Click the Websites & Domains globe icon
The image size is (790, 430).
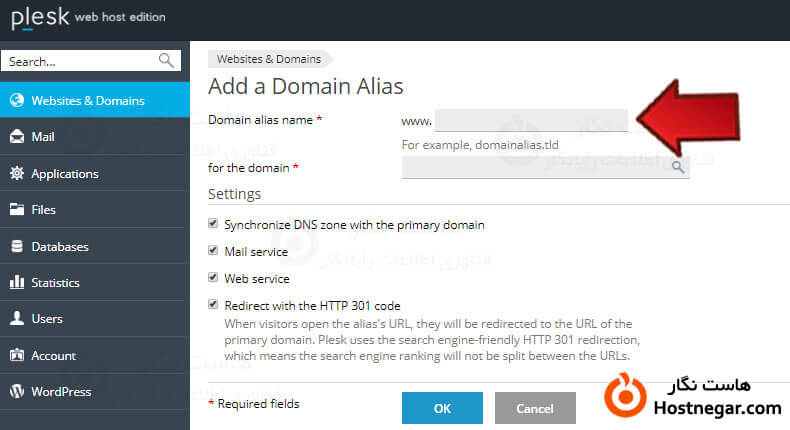[x=16, y=100]
